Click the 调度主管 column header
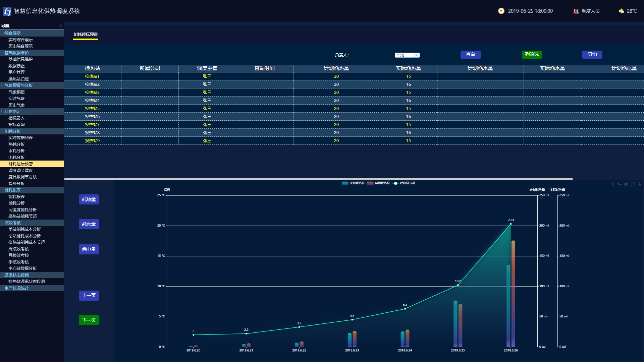The image size is (644, 362). [x=207, y=68]
